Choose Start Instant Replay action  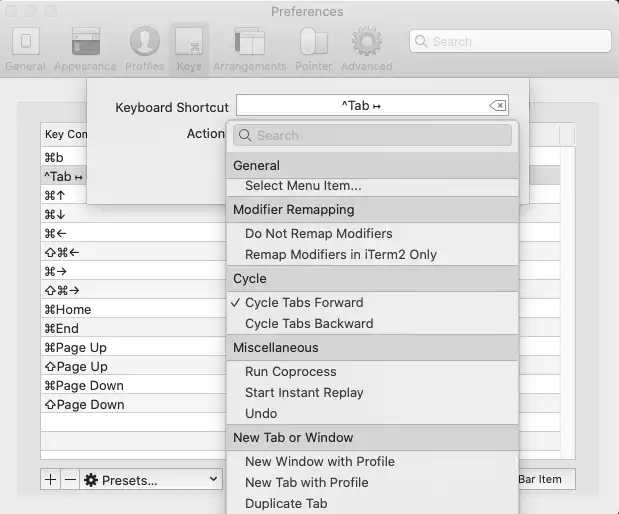coord(372,393)
